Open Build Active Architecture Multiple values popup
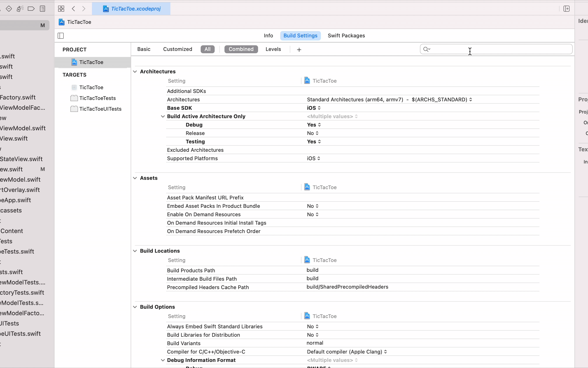The image size is (588, 368). tap(332, 116)
